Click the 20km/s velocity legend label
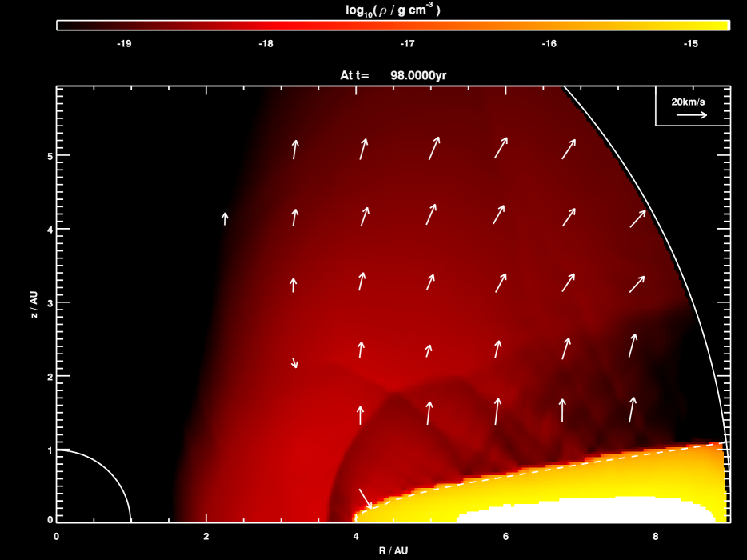Screen dimensions: 747x560 pos(688,102)
